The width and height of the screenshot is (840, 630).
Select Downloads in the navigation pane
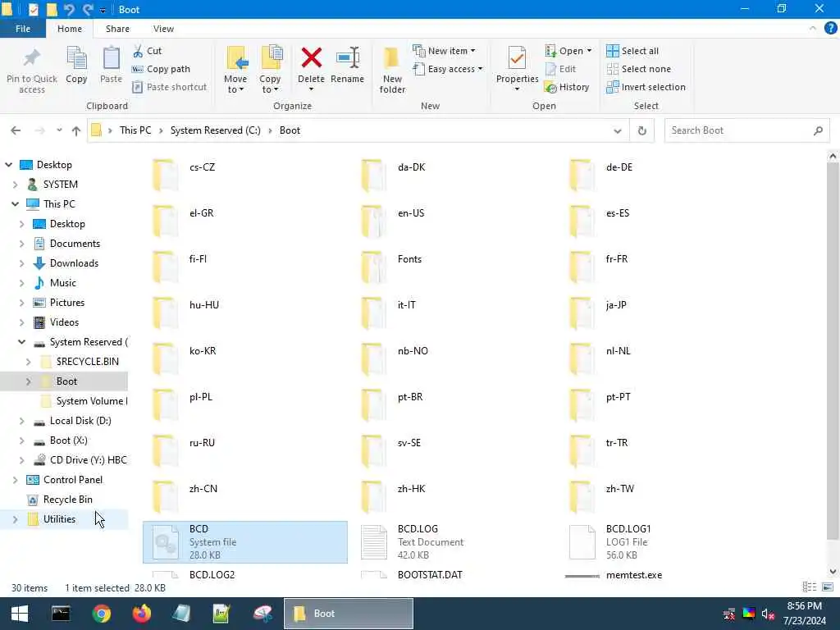click(74, 263)
